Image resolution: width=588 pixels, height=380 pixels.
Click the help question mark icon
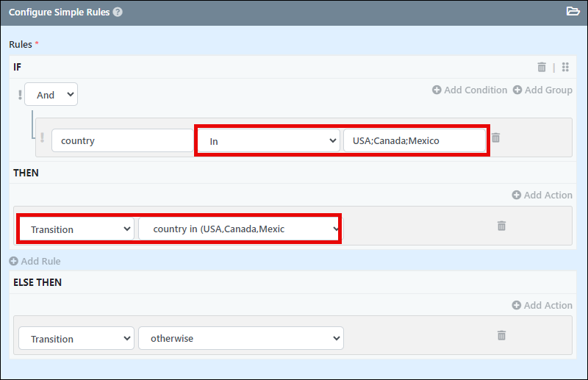coord(118,12)
